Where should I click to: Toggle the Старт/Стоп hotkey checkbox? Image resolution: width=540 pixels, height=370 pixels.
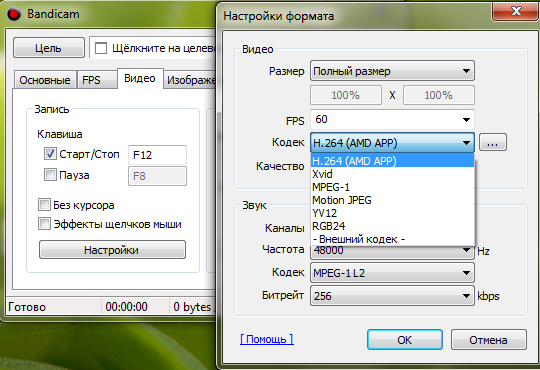pos(50,154)
